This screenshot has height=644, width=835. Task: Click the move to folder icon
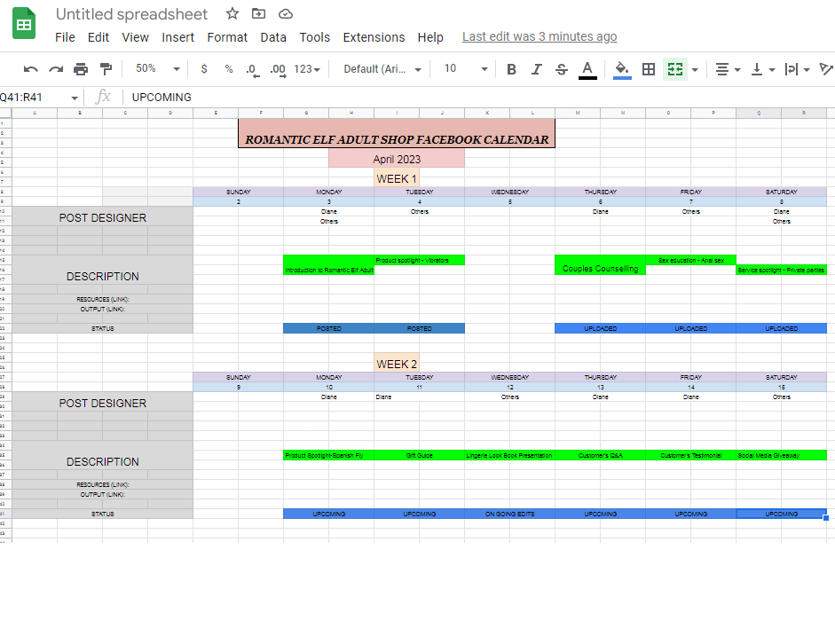(259, 14)
